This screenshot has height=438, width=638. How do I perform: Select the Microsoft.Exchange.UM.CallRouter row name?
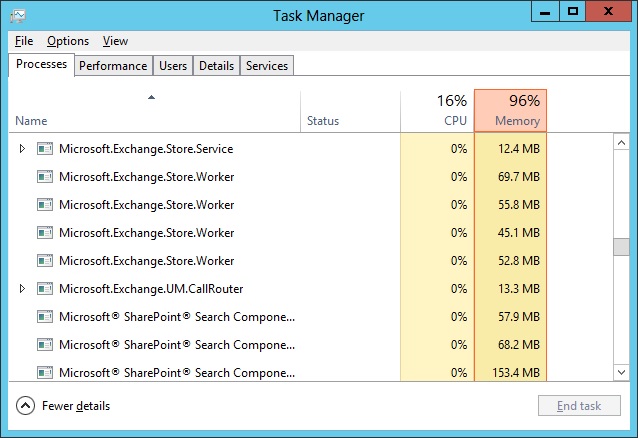click(151, 289)
